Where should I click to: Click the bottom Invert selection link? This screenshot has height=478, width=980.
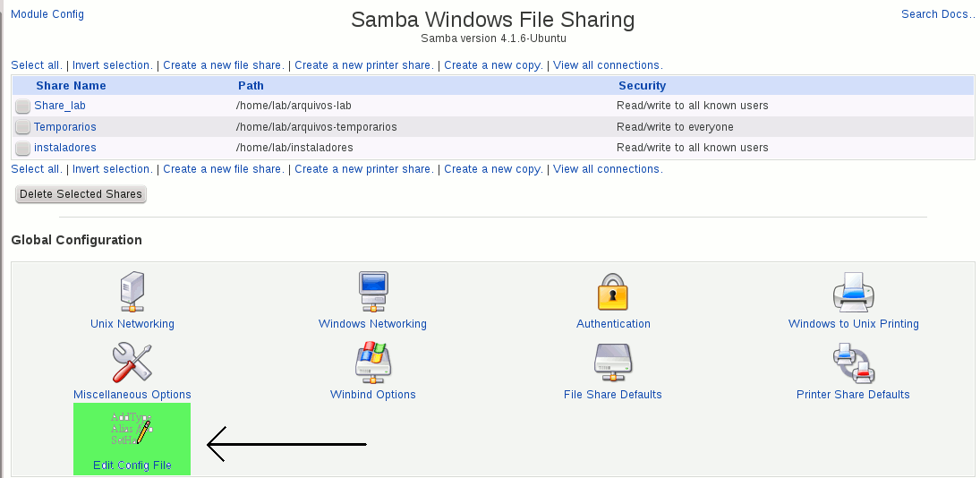point(113,168)
